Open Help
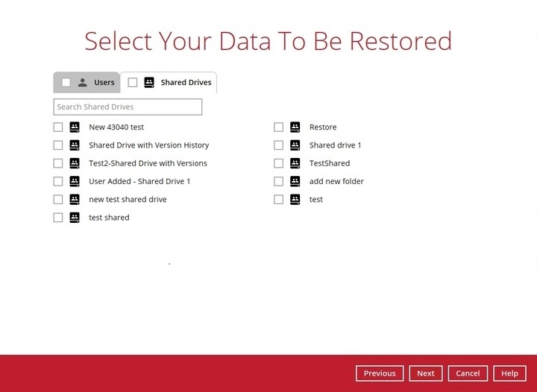 coord(509,373)
